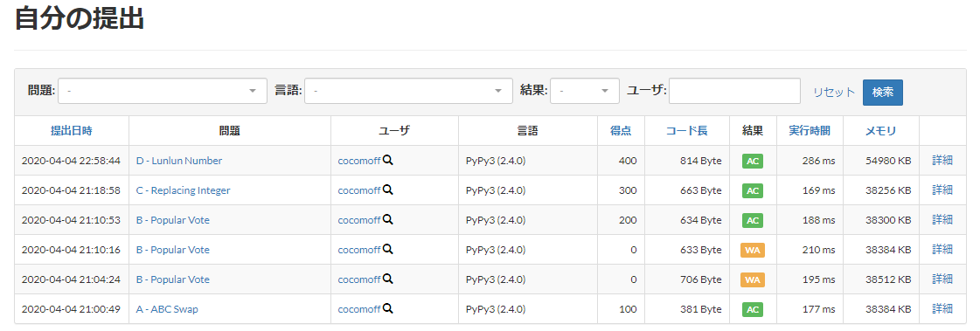Click AC badge in ABC Swap row
Viewport: 980px width, 331px height.
(x=753, y=309)
